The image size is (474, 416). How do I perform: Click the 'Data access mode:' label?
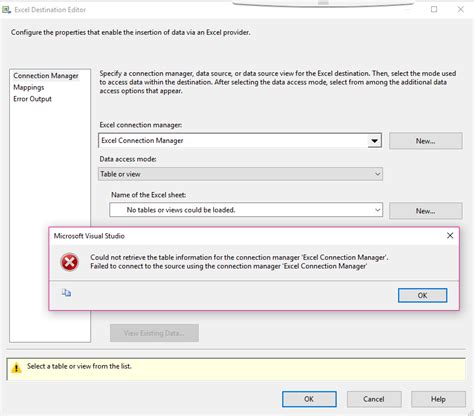(x=128, y=159)
